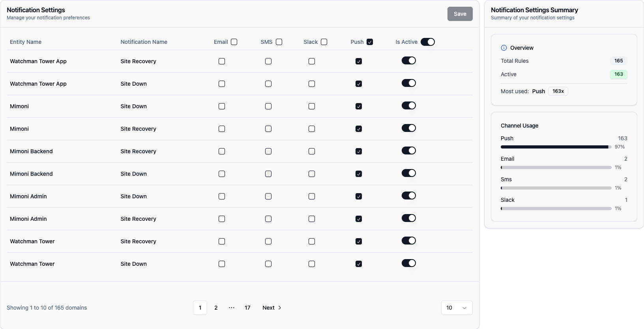
Task: Click the Sms usage progress bar
Action: pos(556,188)
